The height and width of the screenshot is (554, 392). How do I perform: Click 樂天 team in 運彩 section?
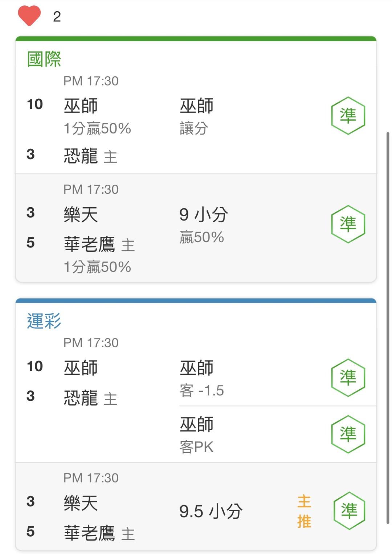81,503
